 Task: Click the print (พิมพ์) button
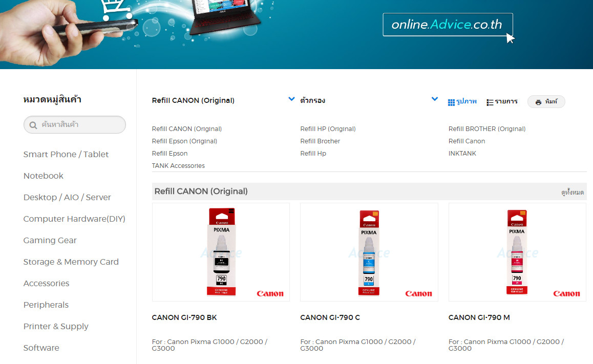(546, 102)
